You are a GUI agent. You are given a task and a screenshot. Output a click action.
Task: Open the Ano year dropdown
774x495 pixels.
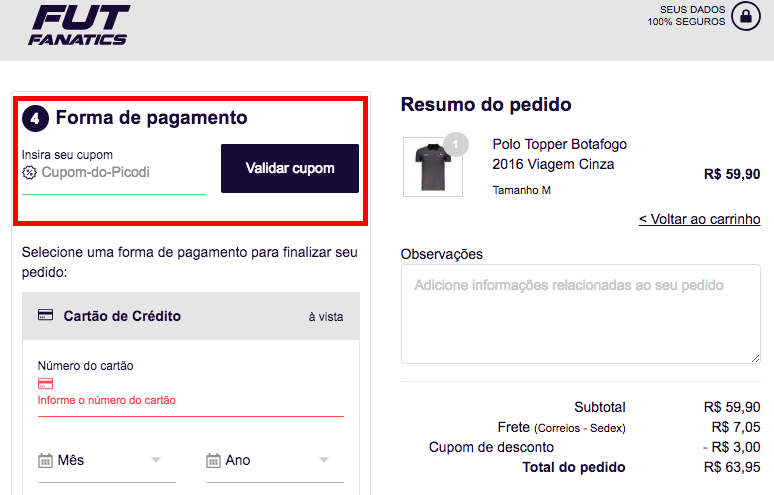[x=268, y=460]
